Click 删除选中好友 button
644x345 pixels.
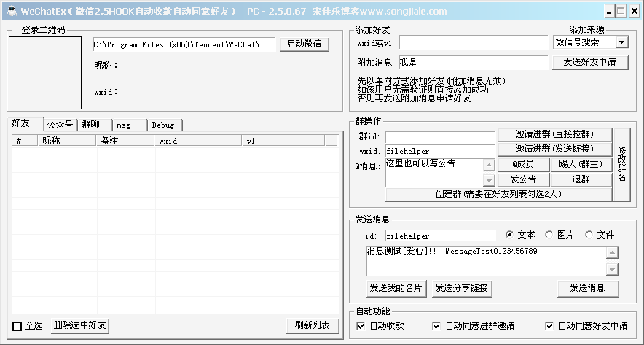point(80,326)
